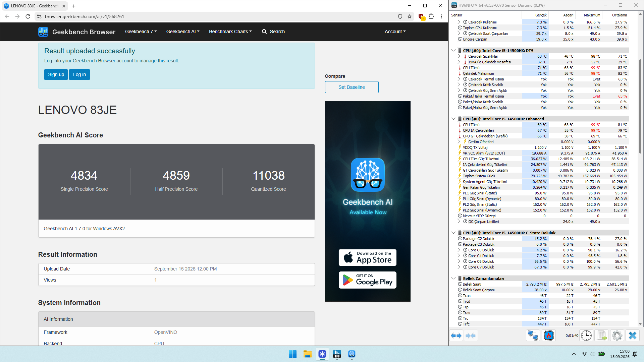The image size is (644, 362).
Task: Click the Log in button
Action: pyautogui.click(x=79, y=74)
